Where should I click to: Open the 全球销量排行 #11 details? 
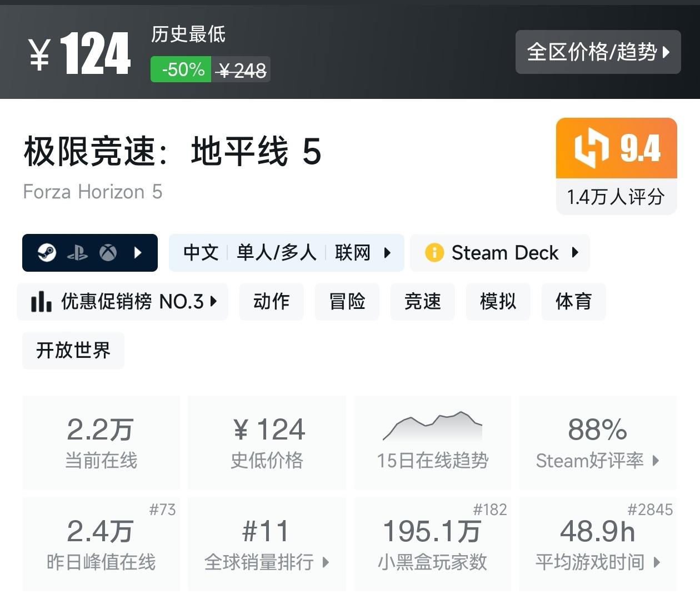267,544
